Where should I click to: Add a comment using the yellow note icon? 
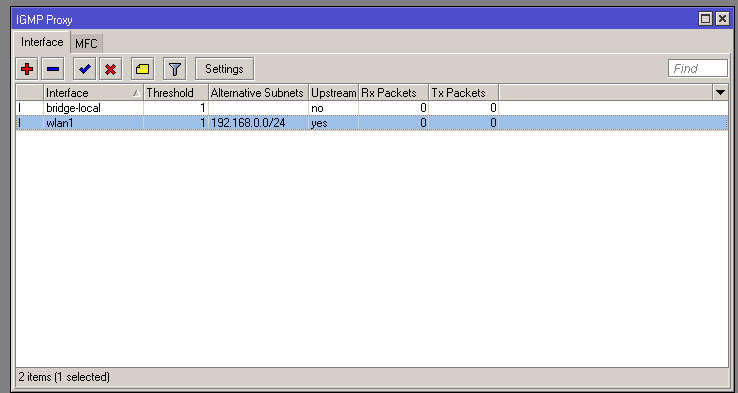coord(143,69)
